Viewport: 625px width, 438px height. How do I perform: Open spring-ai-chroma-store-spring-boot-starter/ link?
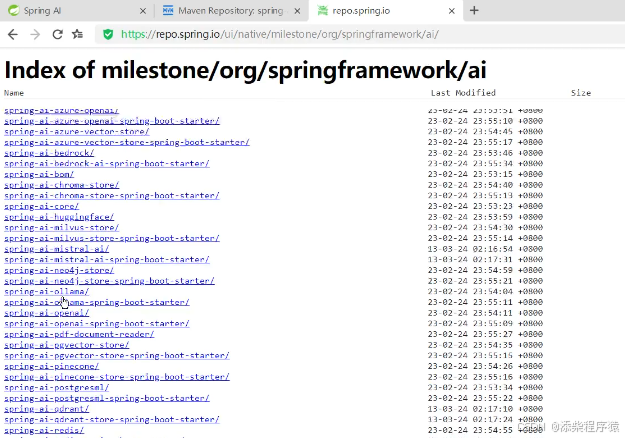(112, 196)
